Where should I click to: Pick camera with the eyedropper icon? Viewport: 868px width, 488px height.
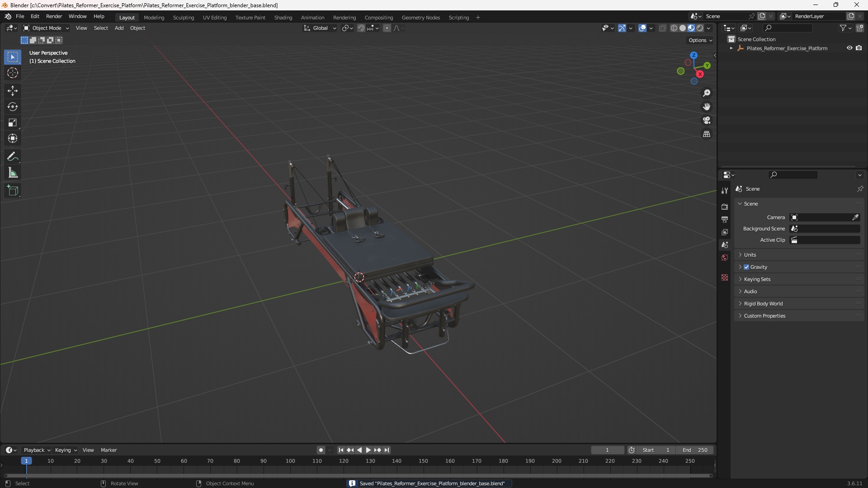coord(855,217)
